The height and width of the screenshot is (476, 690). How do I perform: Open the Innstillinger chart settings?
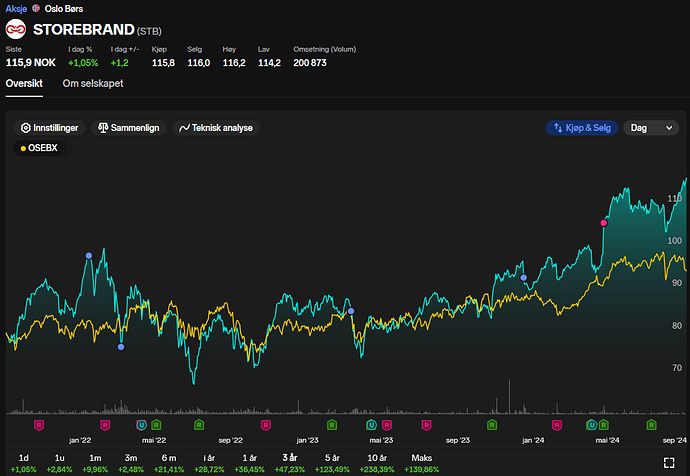pos(49,128)
